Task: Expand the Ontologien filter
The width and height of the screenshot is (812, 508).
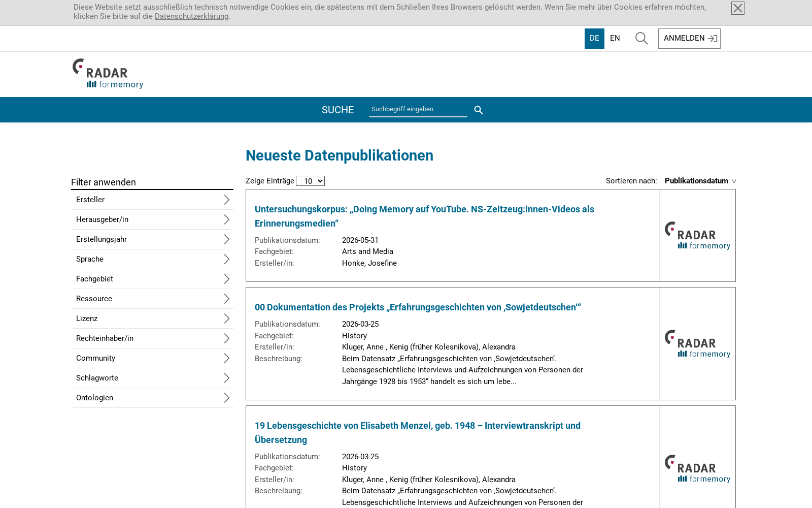Action: [x=152, y=398]
